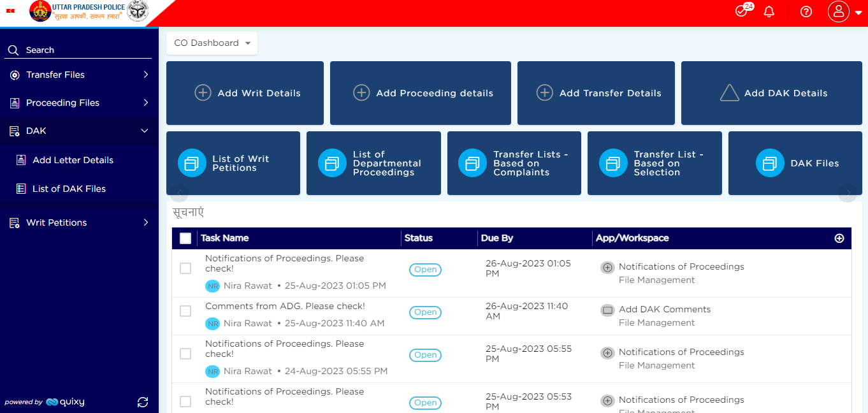Click the tasks icon showing 24 badge

741,11
